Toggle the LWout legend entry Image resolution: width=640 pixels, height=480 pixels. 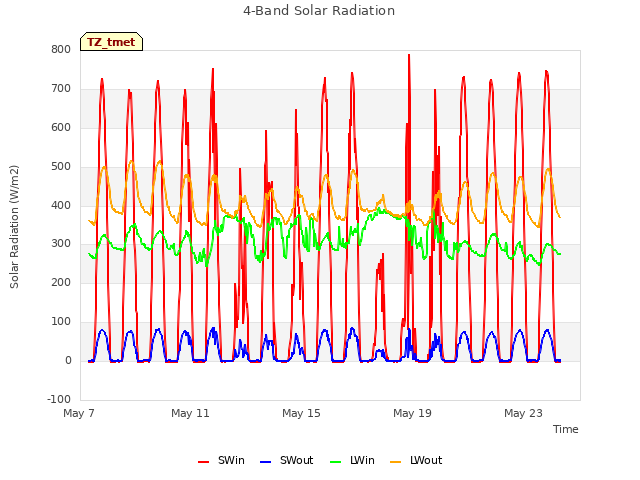pyautogui.click(x=416, y=460)
